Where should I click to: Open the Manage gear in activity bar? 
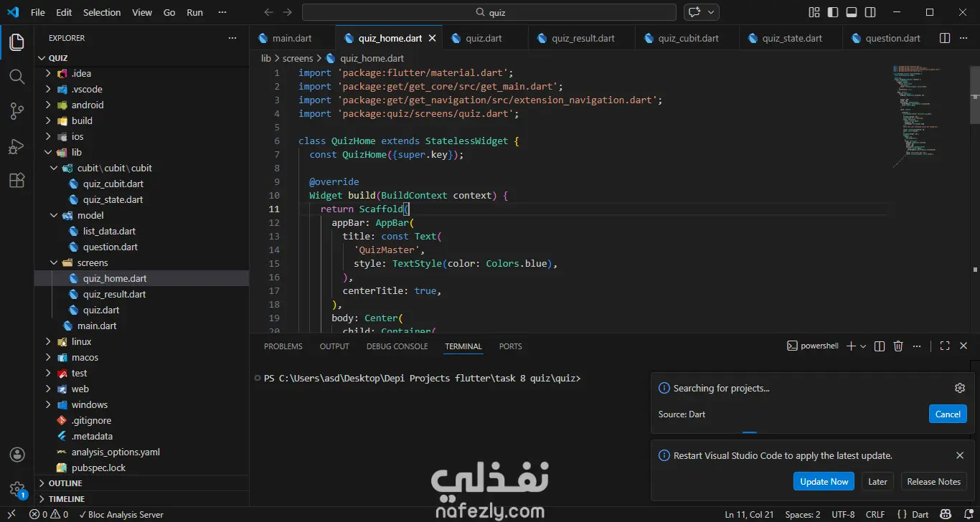(17, 489)
